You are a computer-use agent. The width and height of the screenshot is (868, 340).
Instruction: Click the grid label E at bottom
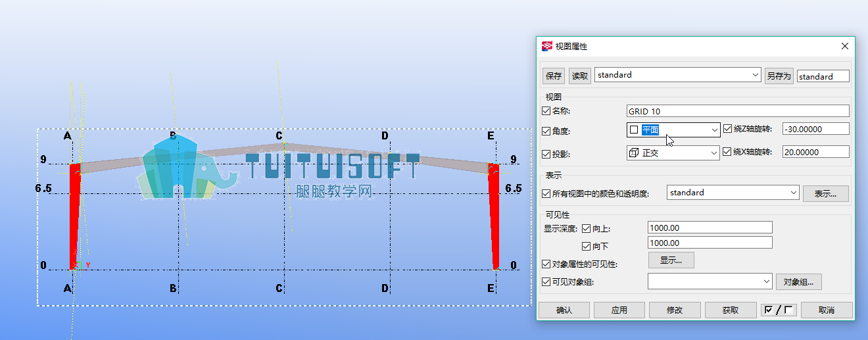pos(491,288)
